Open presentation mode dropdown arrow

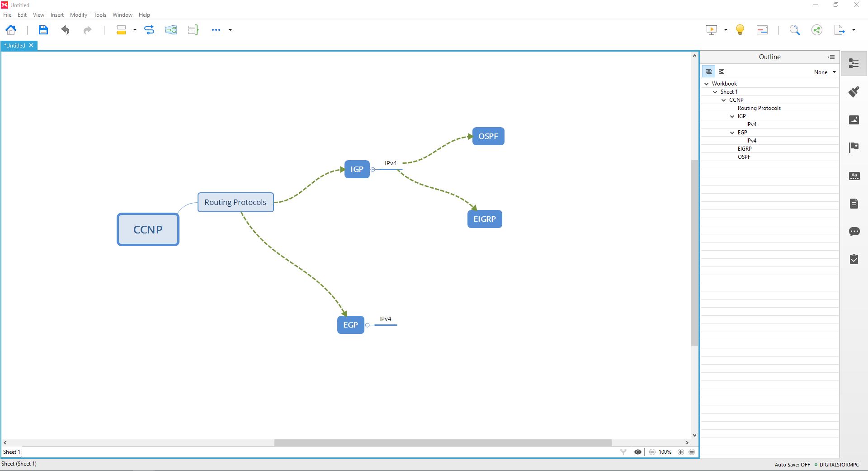click(726, 30)
